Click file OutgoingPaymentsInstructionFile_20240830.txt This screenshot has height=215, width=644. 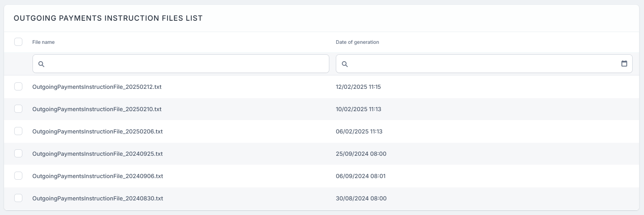click(x=98, y=198)
